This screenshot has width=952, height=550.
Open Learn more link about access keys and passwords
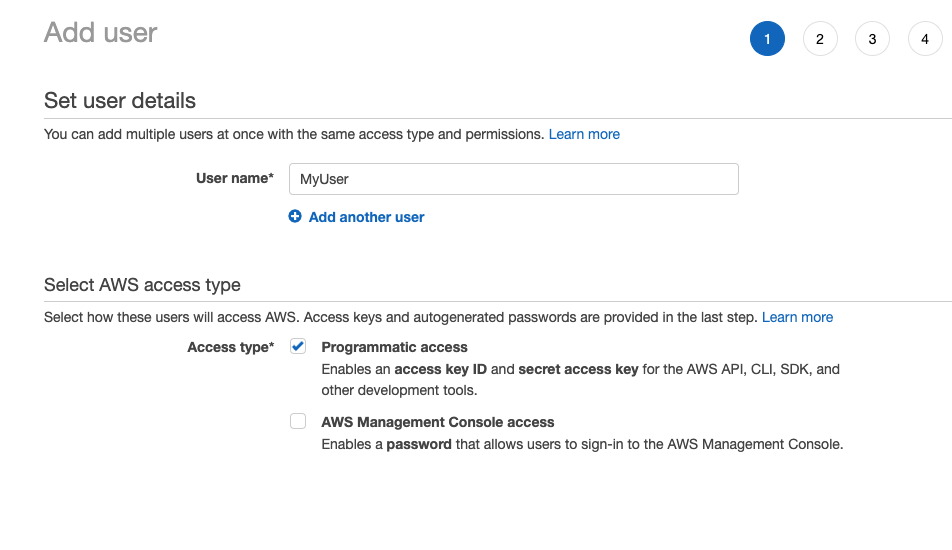[797, 317]
